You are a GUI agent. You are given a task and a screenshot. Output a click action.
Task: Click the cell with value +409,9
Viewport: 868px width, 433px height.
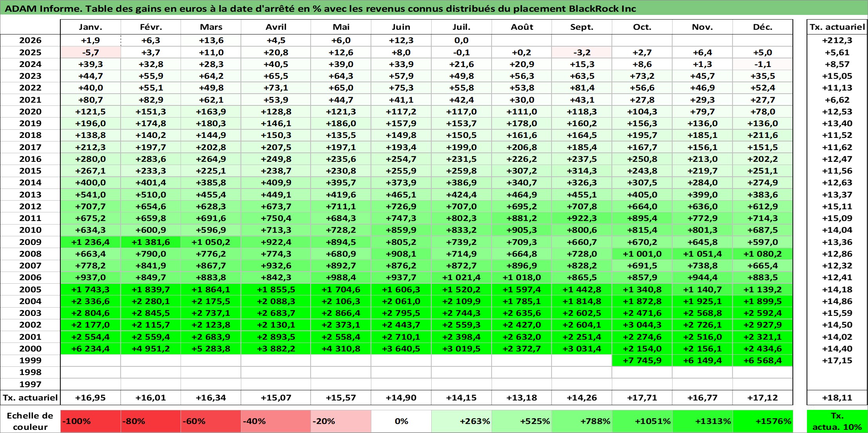pyautogui.click(x=276, y=183)
